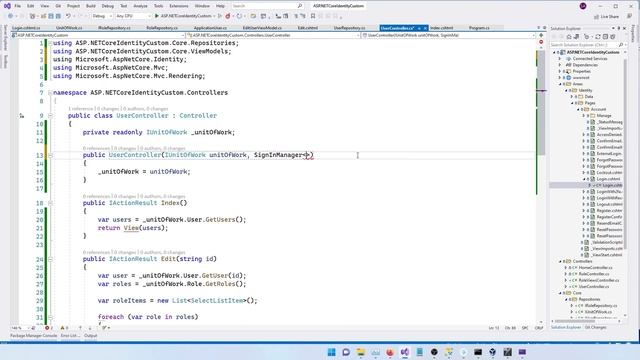The height and width of the screenshot is (360, 640).
Task: Open the Any CPU platform dropdown
Action: [x=133, y=16]
